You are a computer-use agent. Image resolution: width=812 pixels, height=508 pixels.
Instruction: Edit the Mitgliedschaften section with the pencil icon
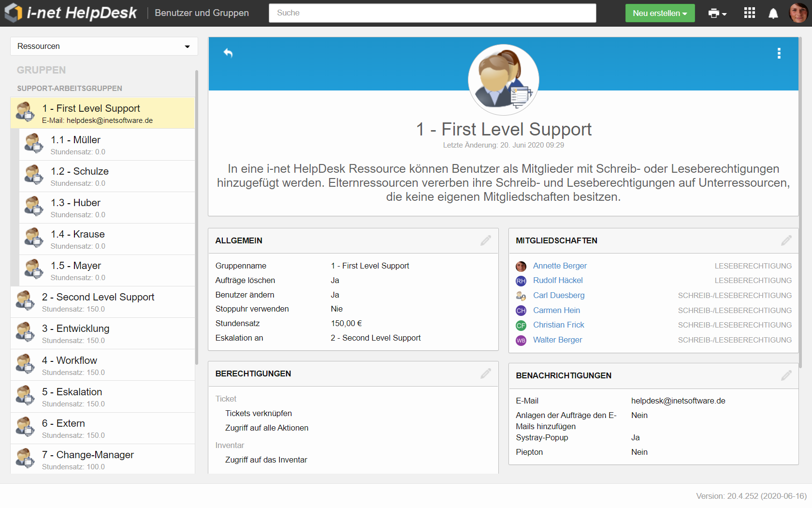pyautogui.click(x=786, y=240)
